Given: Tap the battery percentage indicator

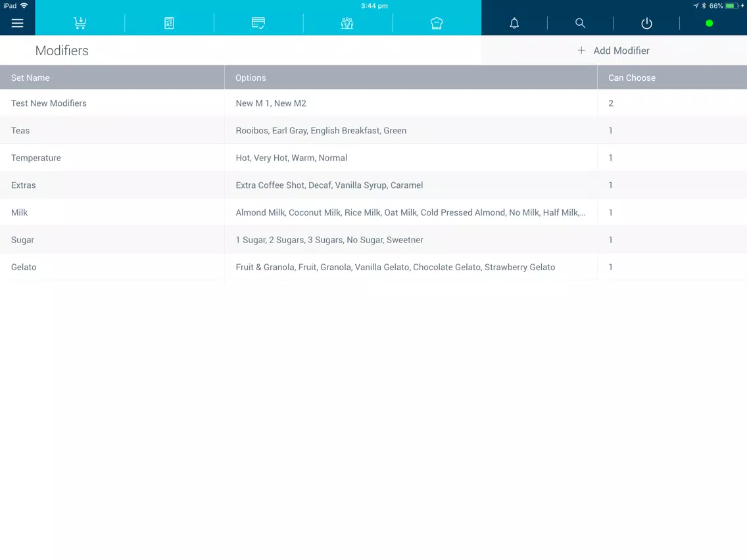Looking at the screenshot, I should coord(716,6).
